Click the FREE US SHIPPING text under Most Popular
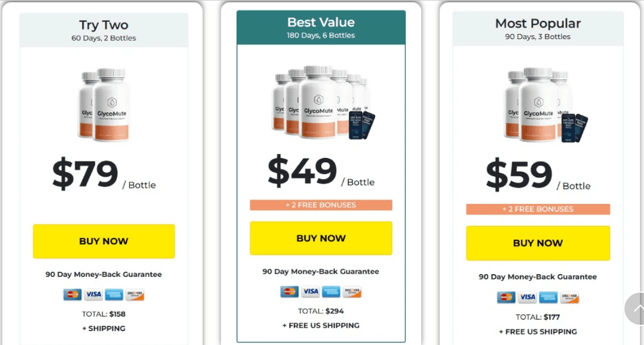 (538, 332)
